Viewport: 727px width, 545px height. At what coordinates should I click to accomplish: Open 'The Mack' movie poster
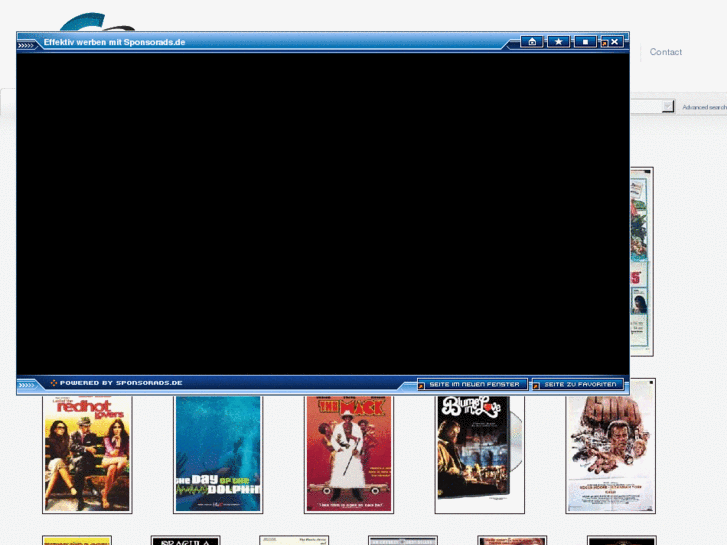pyautogui.click(x=349, y=454)
